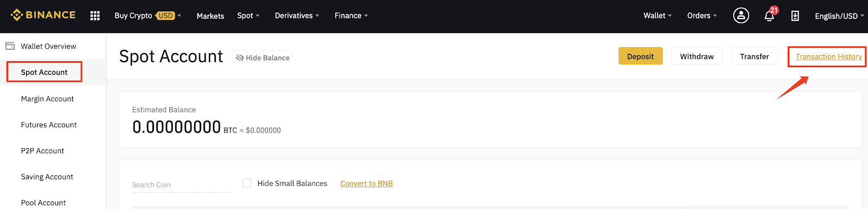The height and width of the screenshot is (209, 868).
Task: Open the apps grid menu icon
Action: (x=95, y=16)
